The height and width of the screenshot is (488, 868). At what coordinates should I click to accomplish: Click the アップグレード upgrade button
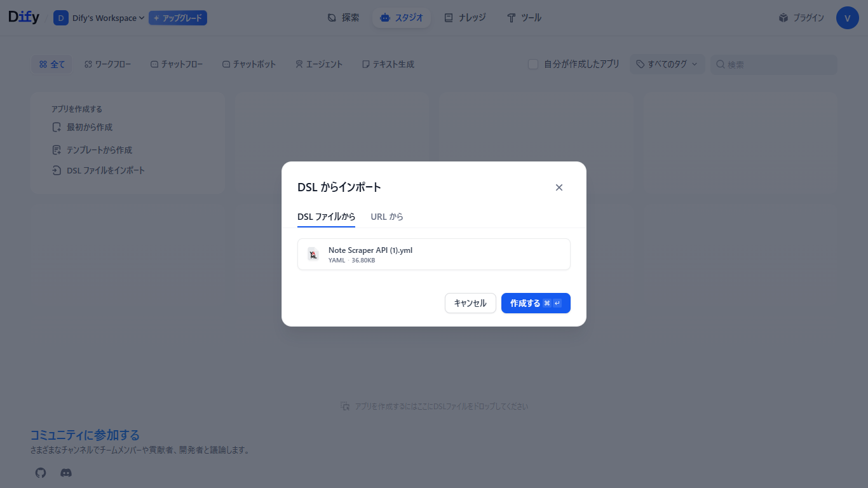tap(178, 18)
